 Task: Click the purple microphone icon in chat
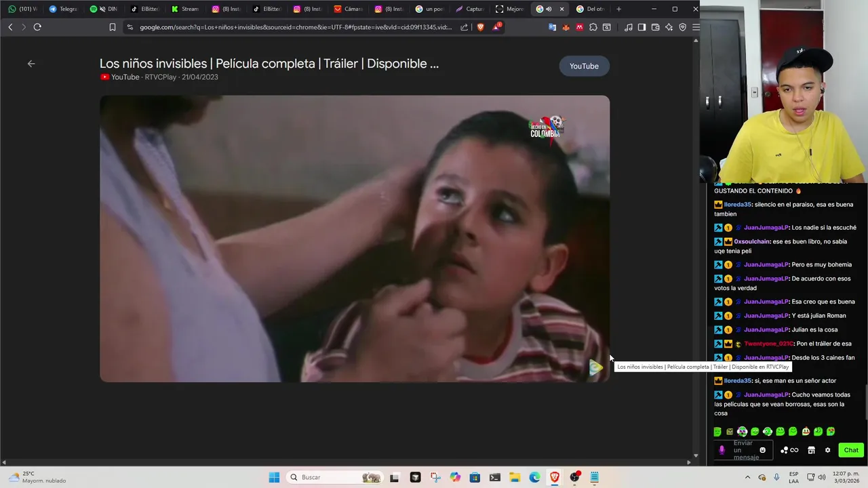coord(722,450)
